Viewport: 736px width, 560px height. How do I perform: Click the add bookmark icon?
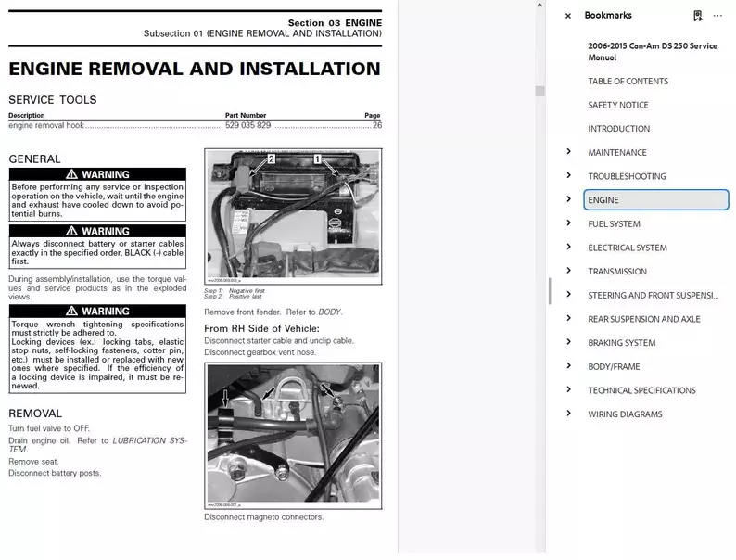[697, 16]
